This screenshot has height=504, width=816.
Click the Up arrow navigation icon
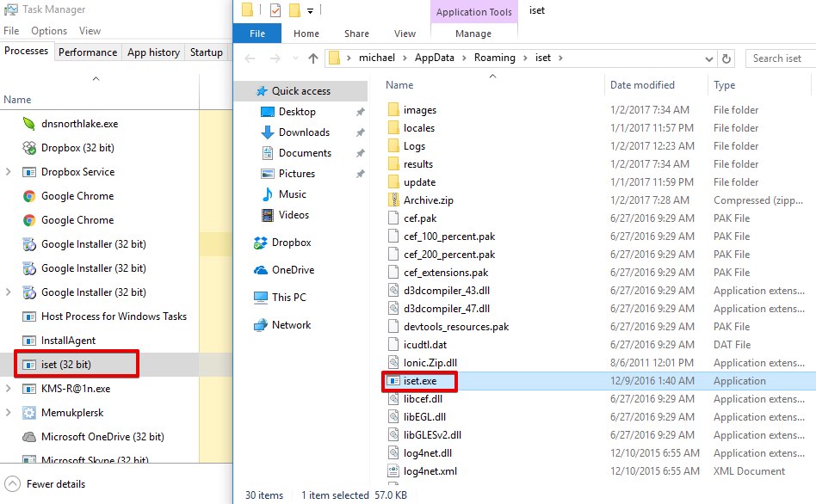tap(313, 58)
